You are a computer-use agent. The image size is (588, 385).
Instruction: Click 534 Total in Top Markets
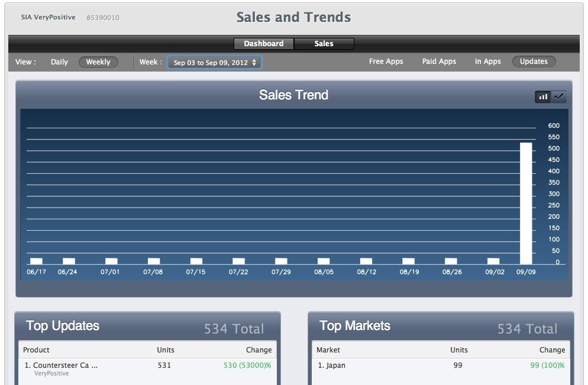(527, 329)
